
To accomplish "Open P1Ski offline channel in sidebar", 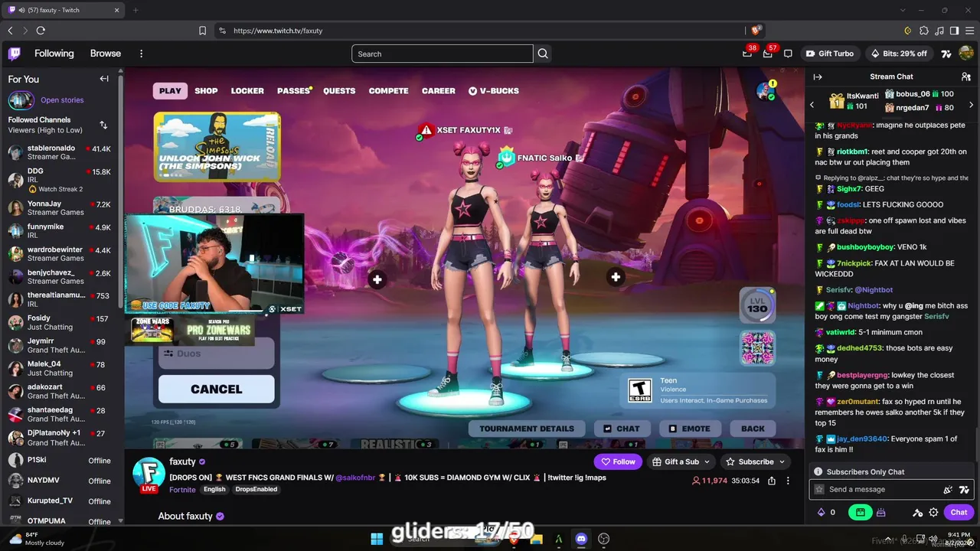I will click(59, 461).
